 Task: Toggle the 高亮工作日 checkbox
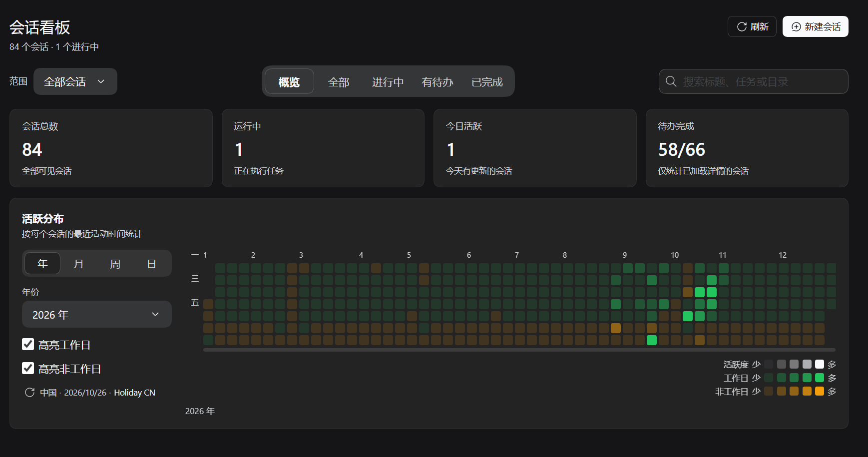click(x=28, y=344)
